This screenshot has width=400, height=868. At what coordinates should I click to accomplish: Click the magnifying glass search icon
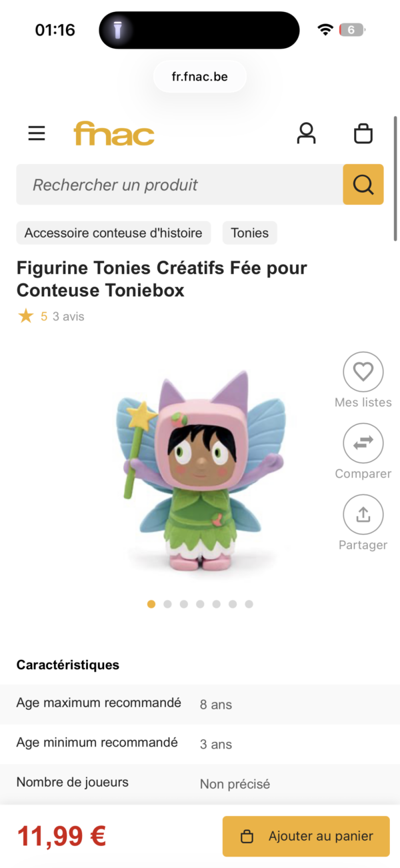point(363,184)
